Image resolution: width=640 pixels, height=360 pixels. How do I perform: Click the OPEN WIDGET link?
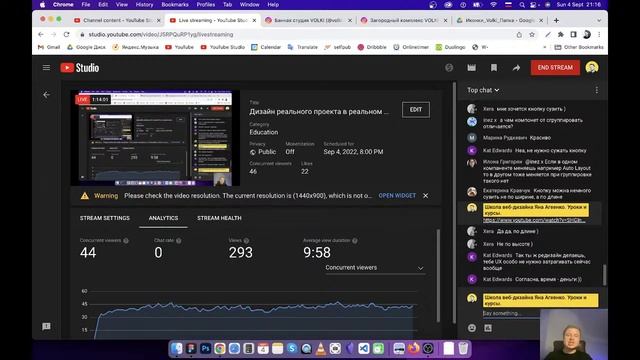coord(397,196)
